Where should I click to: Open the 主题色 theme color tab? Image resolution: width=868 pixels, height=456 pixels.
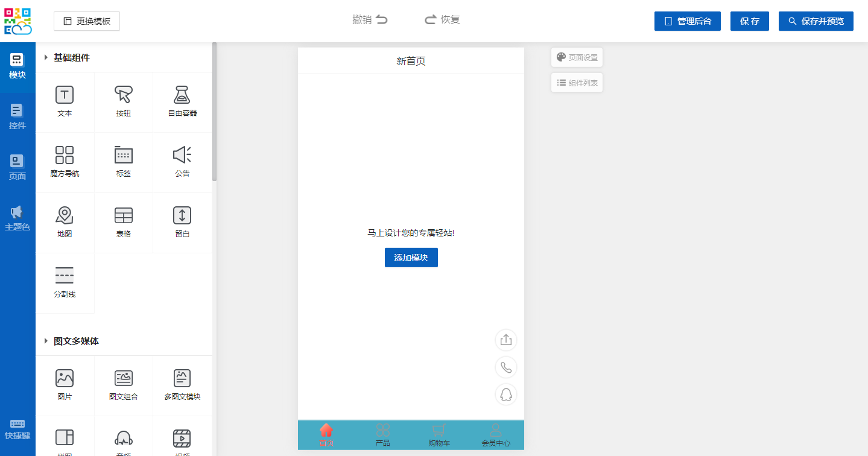[x=17, y=218]
